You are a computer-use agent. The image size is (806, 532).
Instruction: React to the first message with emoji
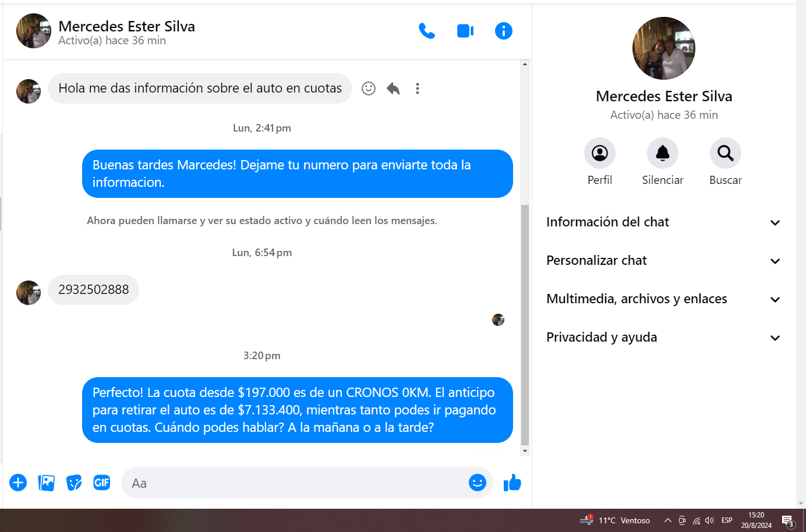click(369, 88)
